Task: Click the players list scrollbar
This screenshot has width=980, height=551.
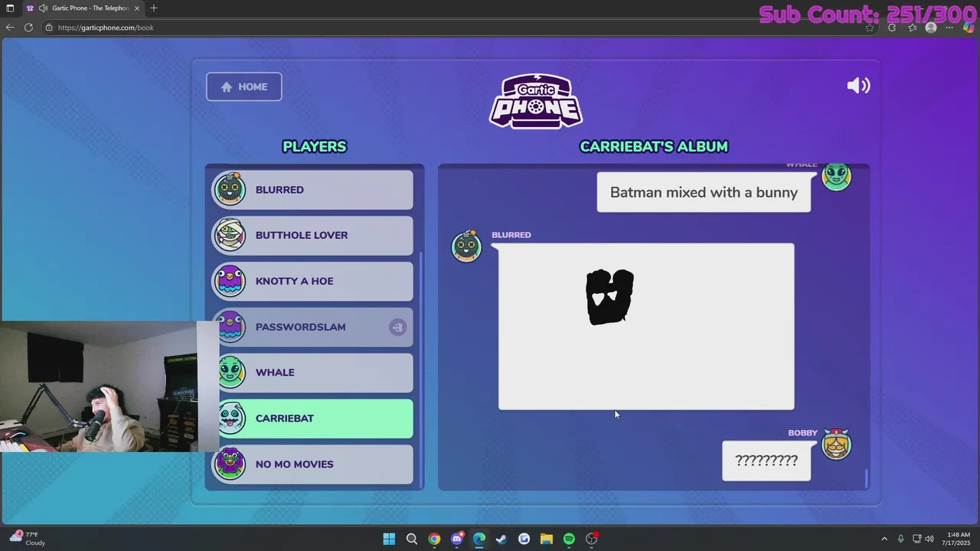Action: point(420,369)
